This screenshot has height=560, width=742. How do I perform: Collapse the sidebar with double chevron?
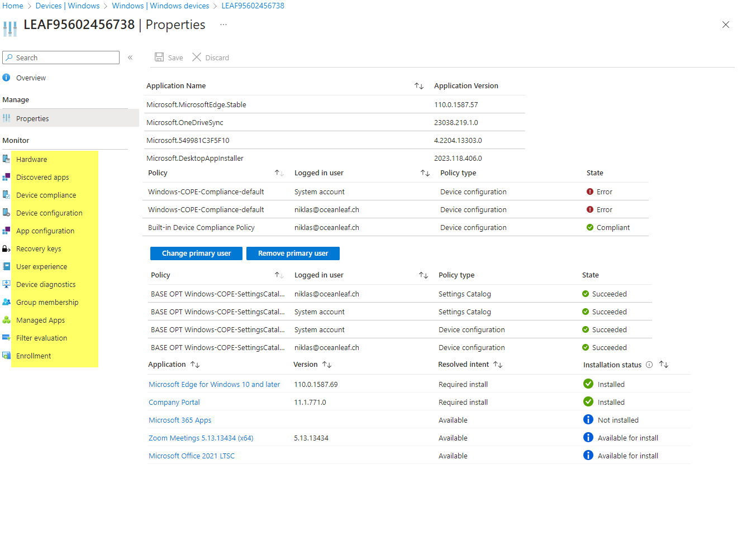[130, 58]
